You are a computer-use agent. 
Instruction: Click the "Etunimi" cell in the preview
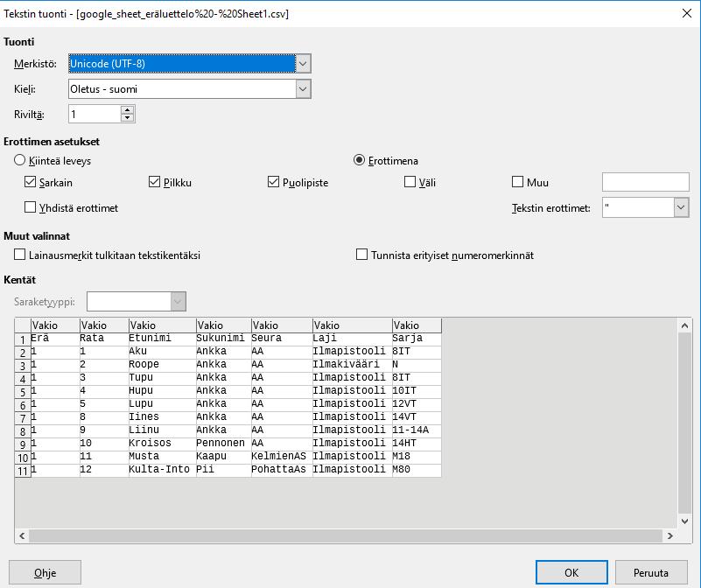162,339
